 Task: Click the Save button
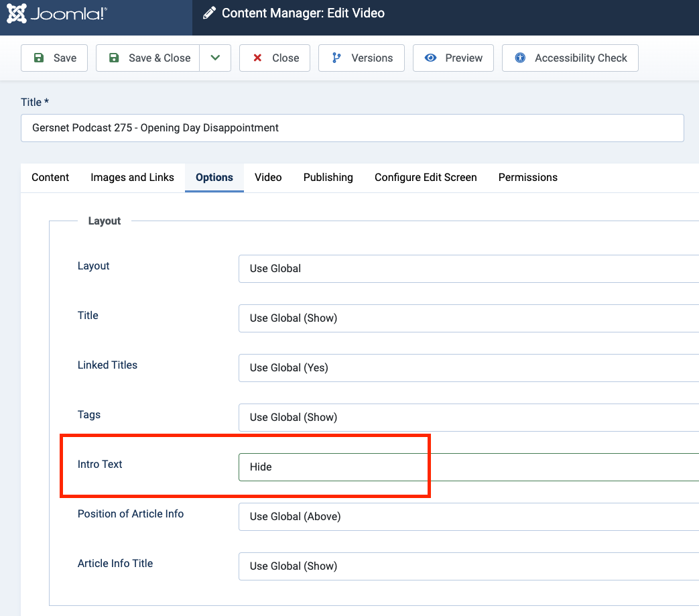(x=55, y=58)
